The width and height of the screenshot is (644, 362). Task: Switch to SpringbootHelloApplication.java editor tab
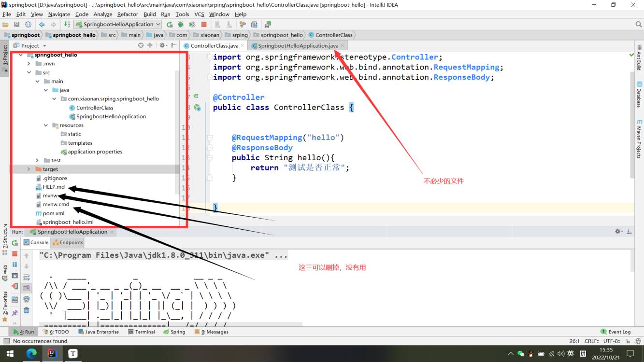(298, 45)
